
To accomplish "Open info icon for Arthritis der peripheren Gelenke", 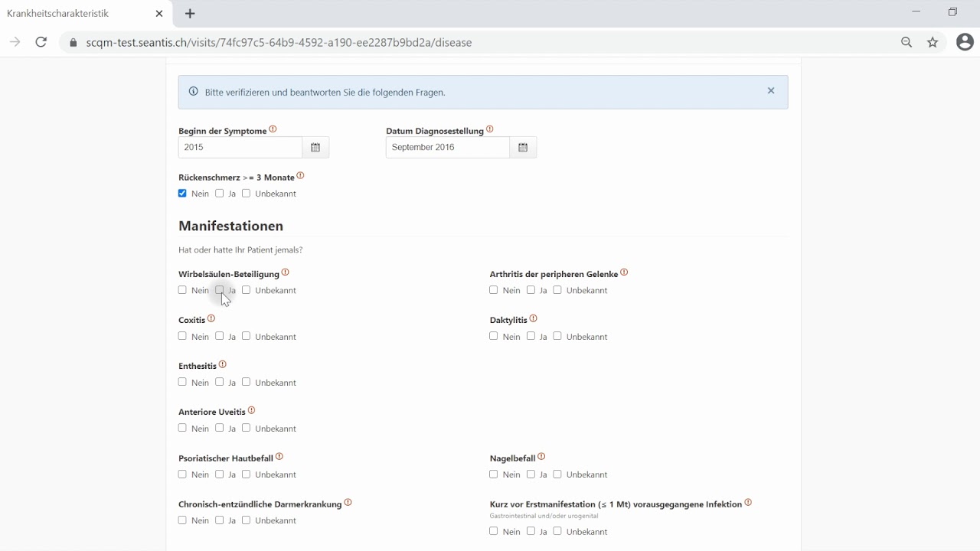I will pos(625,272).
